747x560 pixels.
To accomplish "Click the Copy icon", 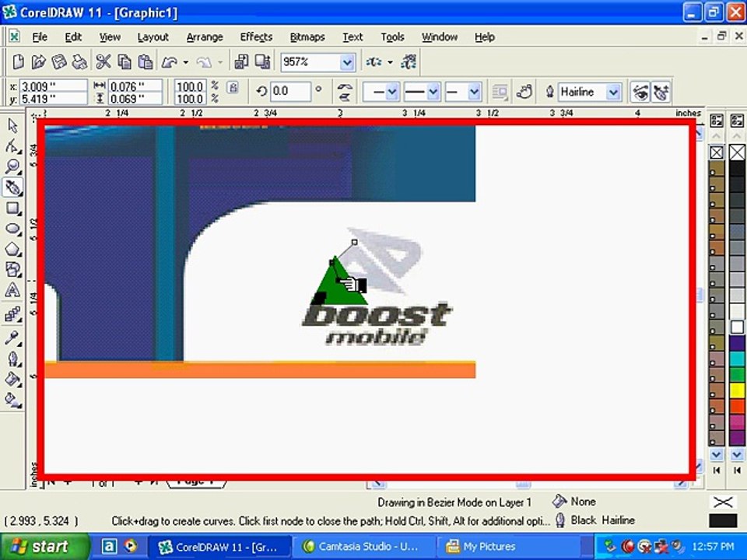I will click(x=124, y=61).
